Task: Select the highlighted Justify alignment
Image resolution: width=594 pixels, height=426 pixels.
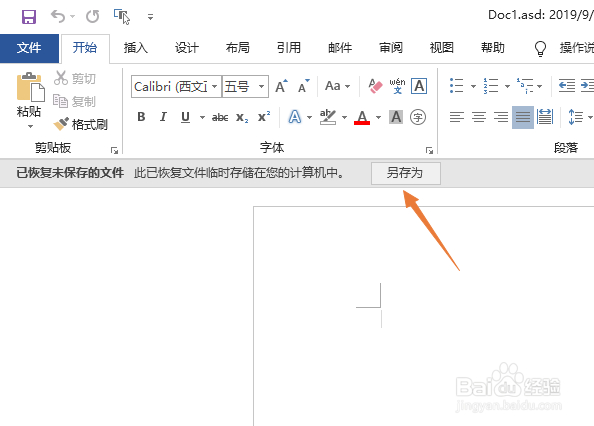Action: (x=523, y=117)
